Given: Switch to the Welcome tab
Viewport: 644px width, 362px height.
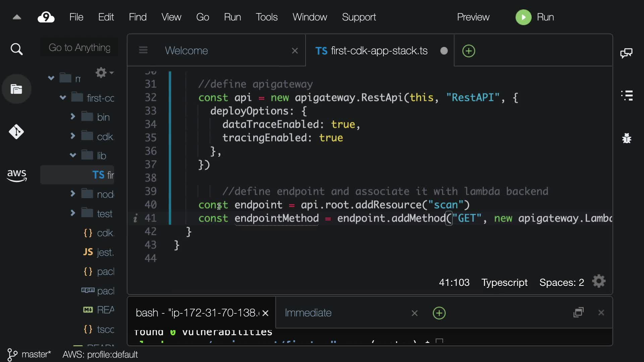Looking at the screenshot, I should click(x=186, y=51).
